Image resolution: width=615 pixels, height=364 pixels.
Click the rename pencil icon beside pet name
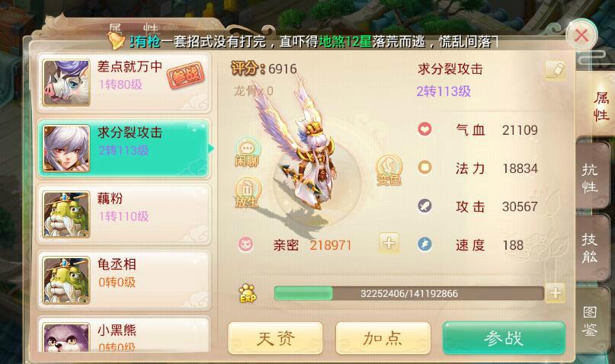point(555,71)
